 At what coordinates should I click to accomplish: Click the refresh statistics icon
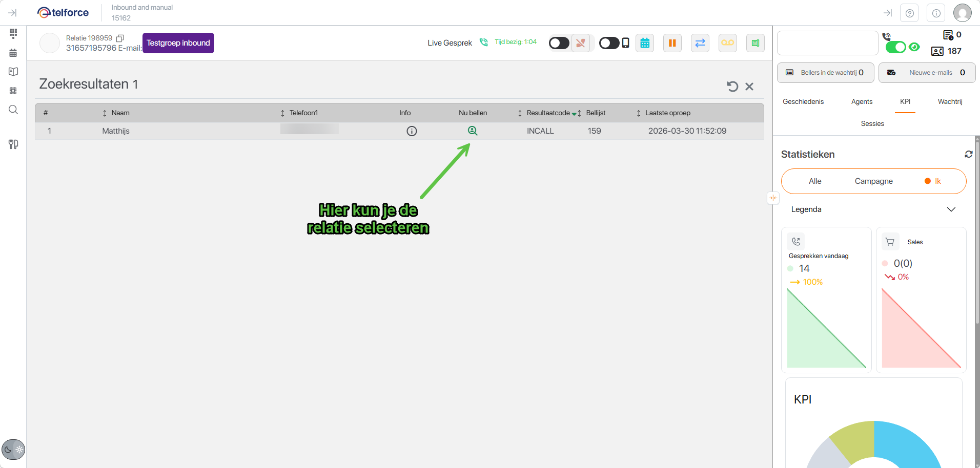tap(968, 154)
